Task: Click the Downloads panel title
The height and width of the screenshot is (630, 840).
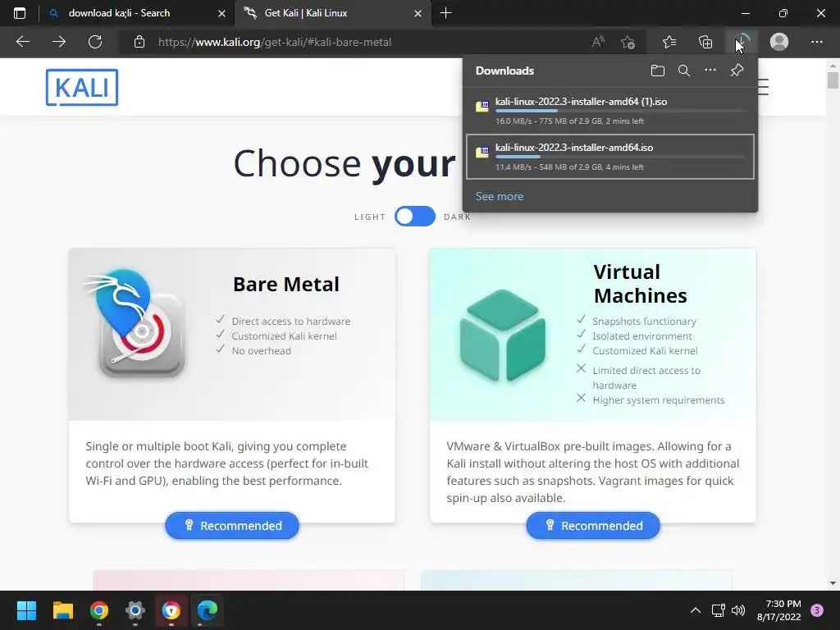Action: (504, 71)
